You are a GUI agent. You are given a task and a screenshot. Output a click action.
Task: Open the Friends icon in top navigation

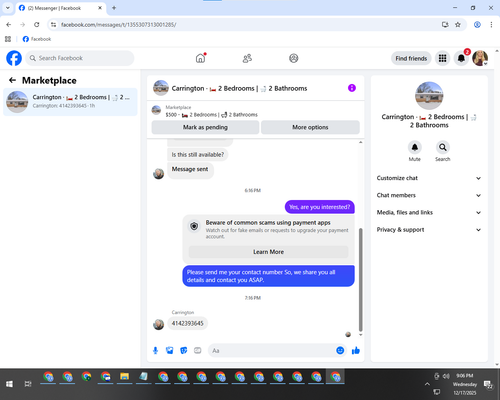click(247, 58)
